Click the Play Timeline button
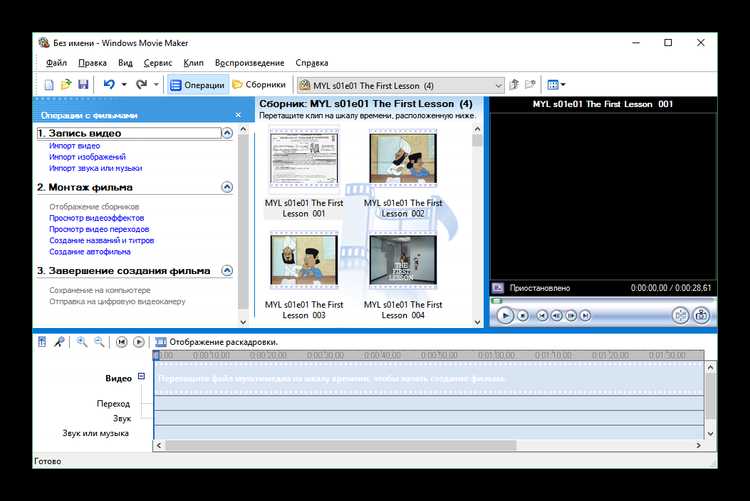 pos(139,342)
